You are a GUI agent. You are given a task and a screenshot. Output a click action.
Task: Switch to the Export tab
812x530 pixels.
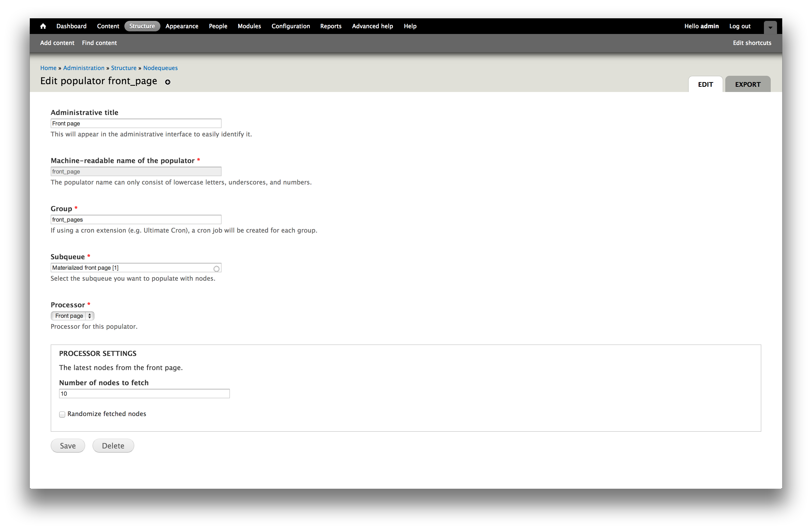[x=747, y=84]
